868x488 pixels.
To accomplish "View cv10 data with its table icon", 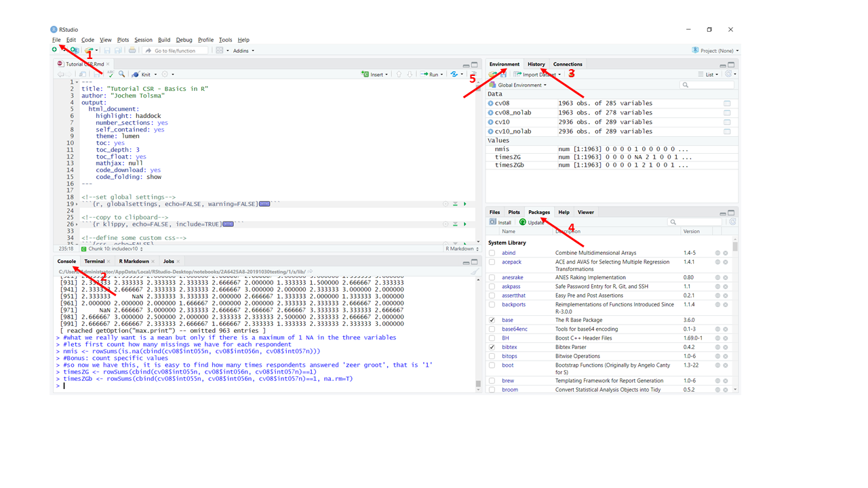I will pos(727,122).
